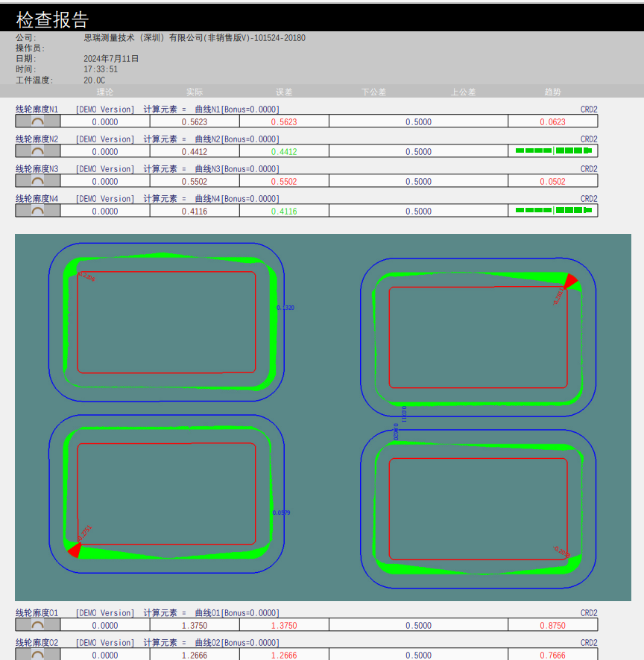Open the 曲线N1[Bonus=0.0000] element label
Screen dimensions: 644x660
[x=237, y=110]
